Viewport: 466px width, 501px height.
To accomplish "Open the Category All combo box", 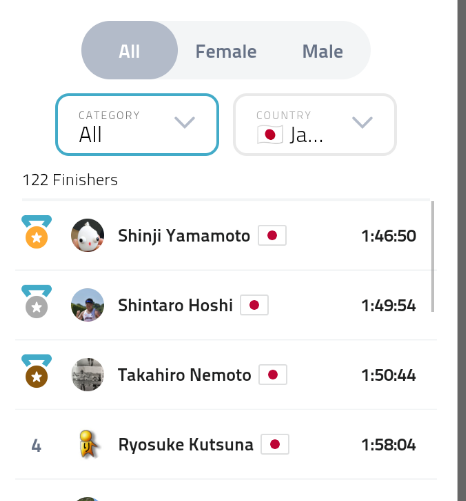I will coord(137,125).
